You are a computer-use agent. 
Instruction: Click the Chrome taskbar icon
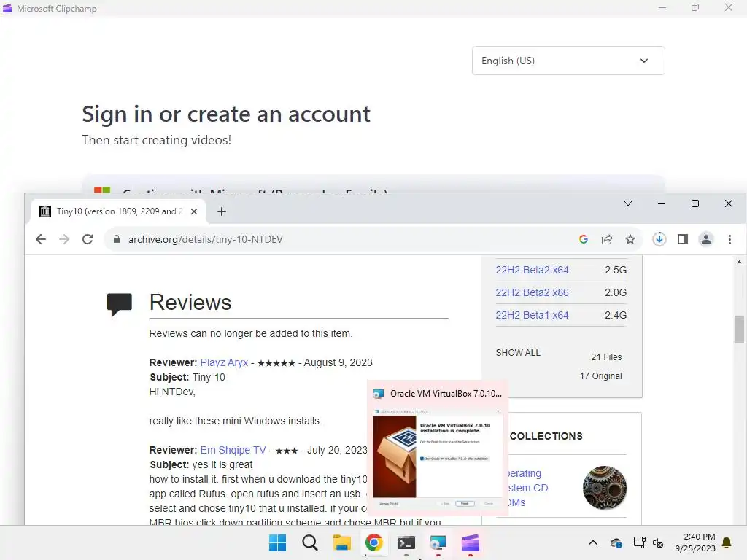pos(374,542)
